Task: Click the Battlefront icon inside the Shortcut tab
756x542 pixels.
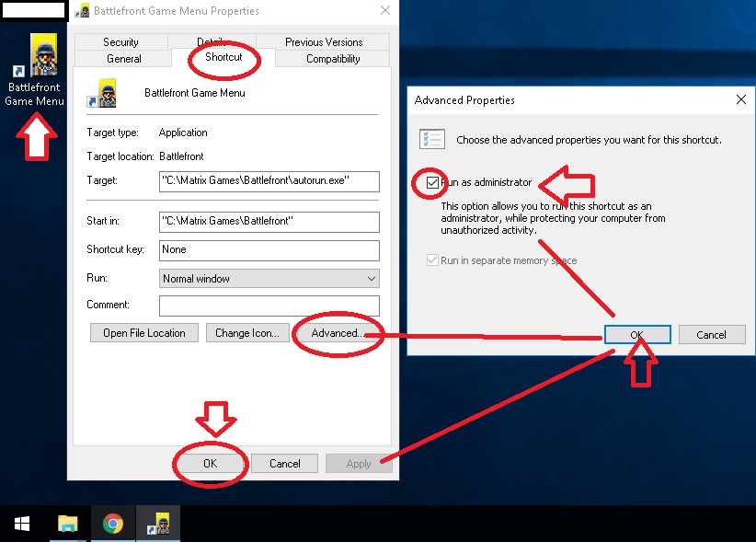Action: point(102,93)
